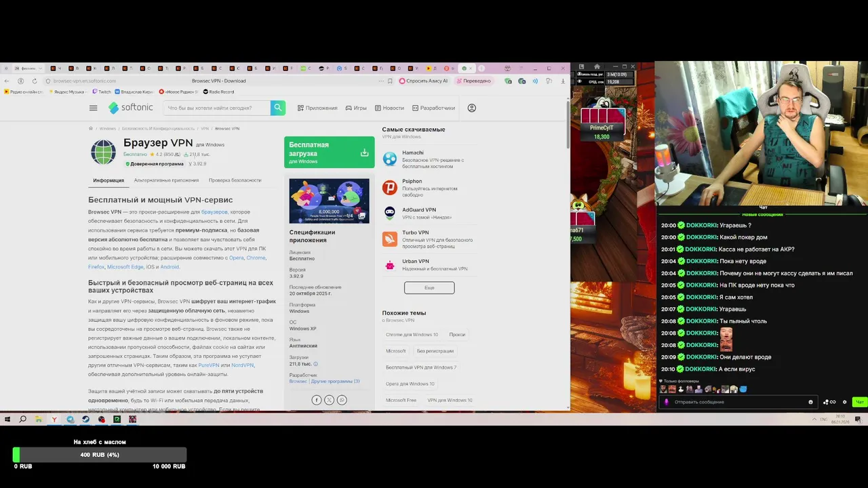Click Спросить Алису AI button
This screenshot has height=488, width=868.
[x=424, y=81]
